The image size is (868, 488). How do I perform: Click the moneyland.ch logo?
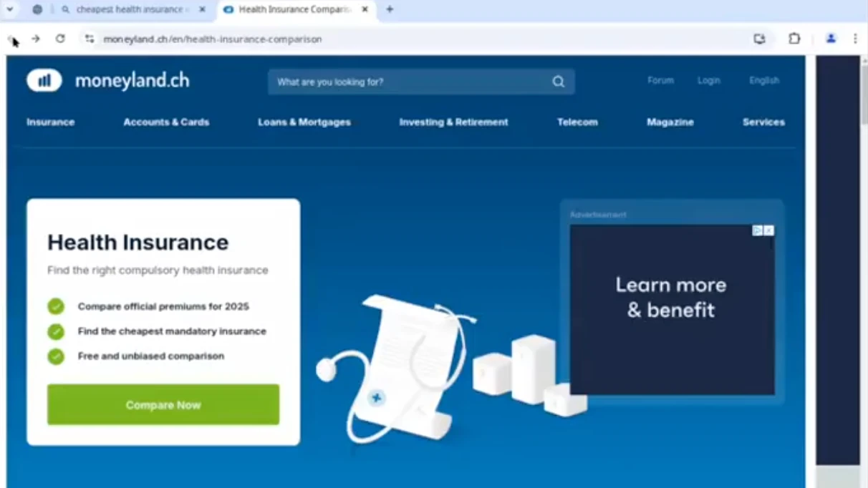tap(108, 81)
